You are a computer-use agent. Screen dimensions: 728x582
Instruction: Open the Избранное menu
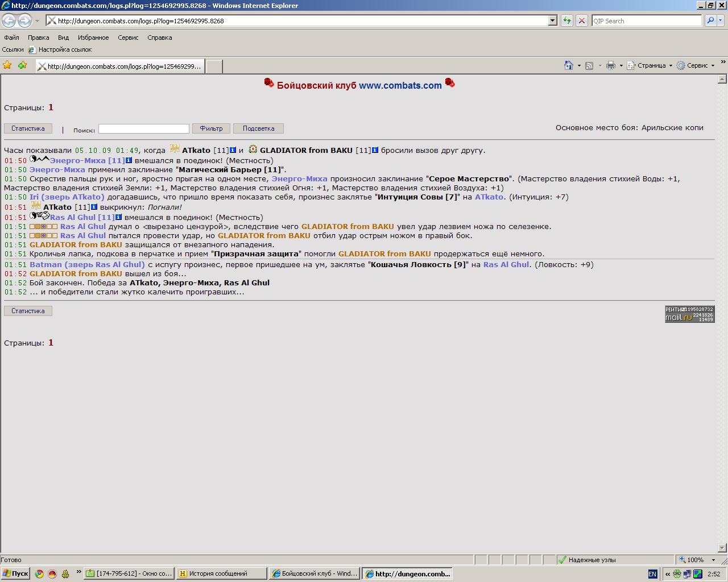click(93, 38)
